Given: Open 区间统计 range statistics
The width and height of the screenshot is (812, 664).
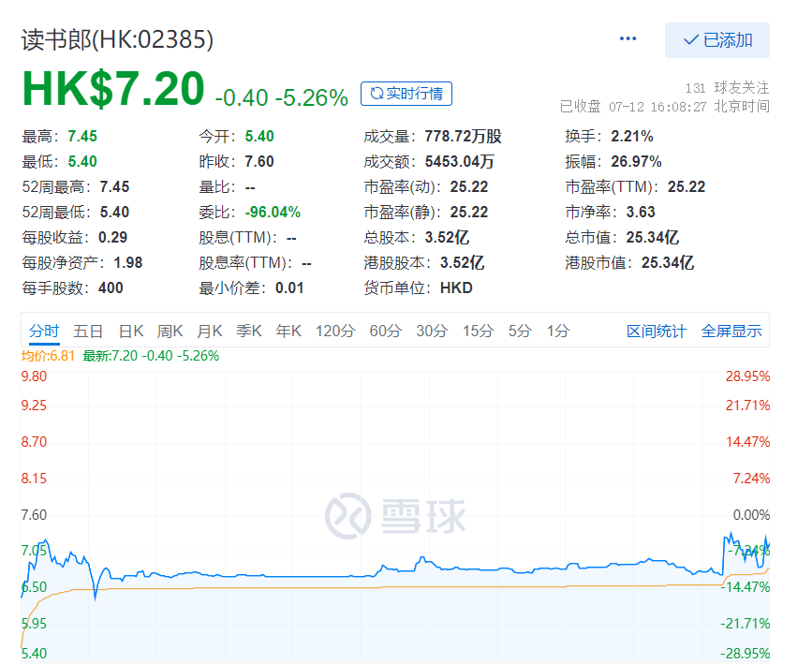Looking at the screenshot, I should tap(656, 331).
